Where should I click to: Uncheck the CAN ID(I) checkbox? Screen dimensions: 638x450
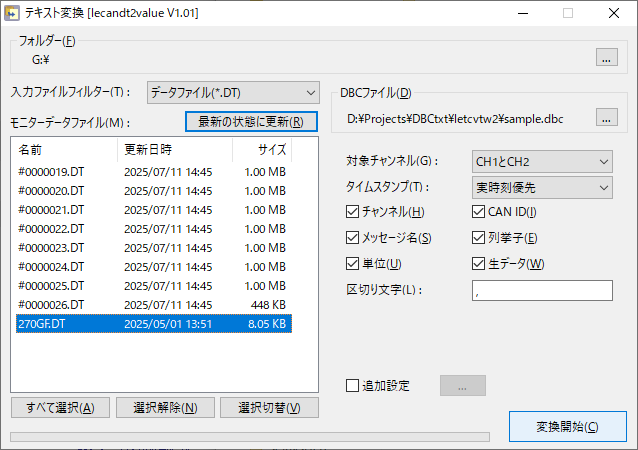coord(479,212)
